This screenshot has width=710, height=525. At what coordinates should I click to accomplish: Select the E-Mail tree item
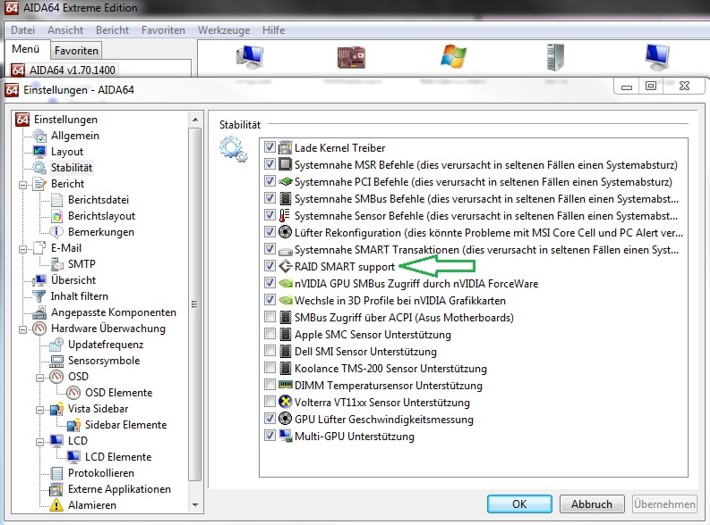pyautogui.click(x=66, y=248)
